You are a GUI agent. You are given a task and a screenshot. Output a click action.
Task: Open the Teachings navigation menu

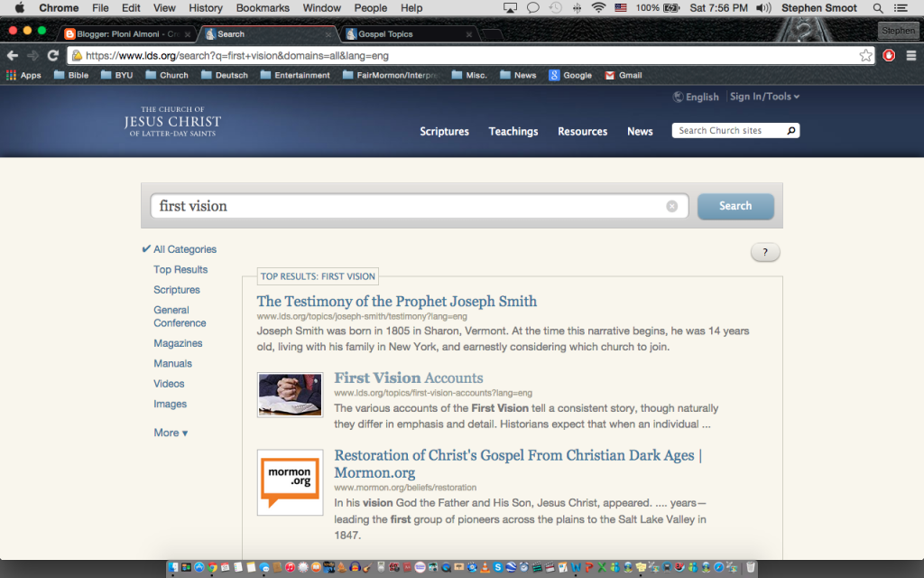click(x=513, y=131)
